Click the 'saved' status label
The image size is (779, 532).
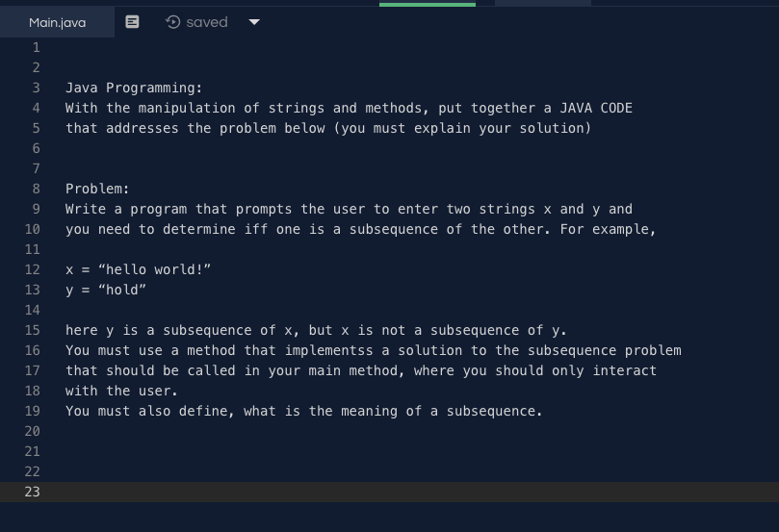[x=207, y=22]
